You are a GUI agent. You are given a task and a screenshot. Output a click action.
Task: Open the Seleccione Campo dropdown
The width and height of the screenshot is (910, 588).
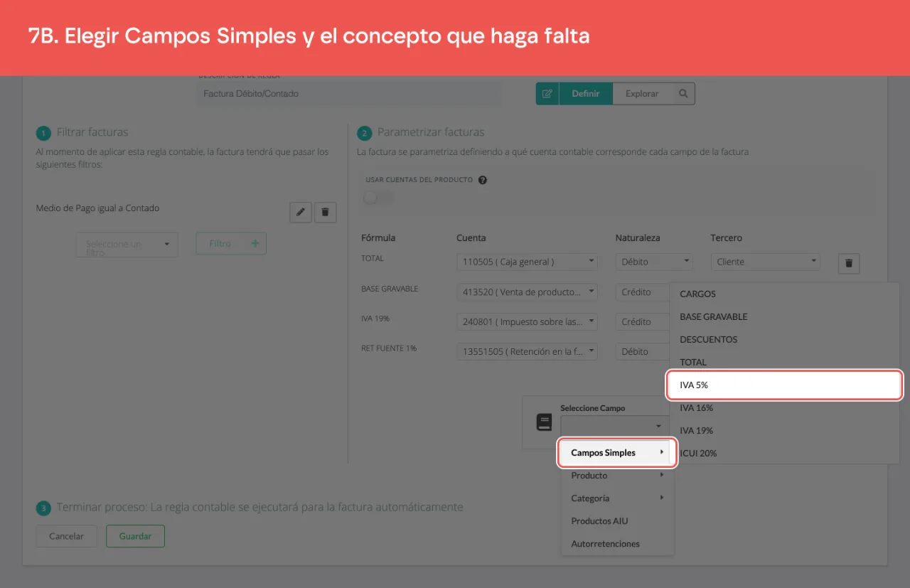click(x=614, y=426)
